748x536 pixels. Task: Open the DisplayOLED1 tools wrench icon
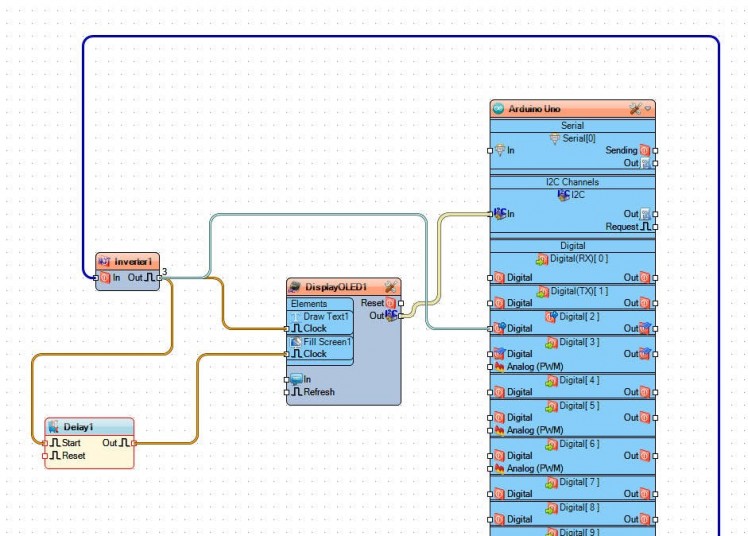tap(390, 287)
